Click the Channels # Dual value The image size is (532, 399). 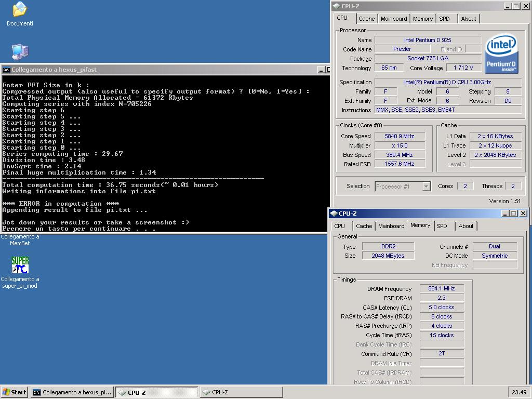(495, 246)
